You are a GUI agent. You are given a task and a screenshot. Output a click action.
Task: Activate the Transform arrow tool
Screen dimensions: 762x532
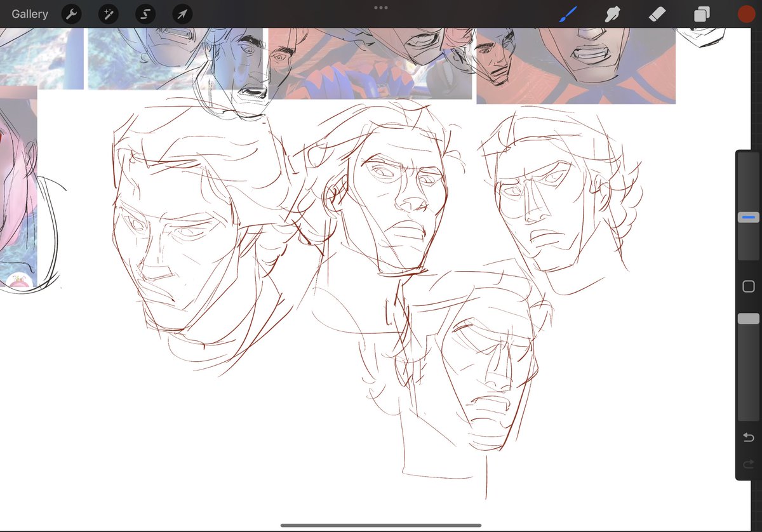[182, 14]
